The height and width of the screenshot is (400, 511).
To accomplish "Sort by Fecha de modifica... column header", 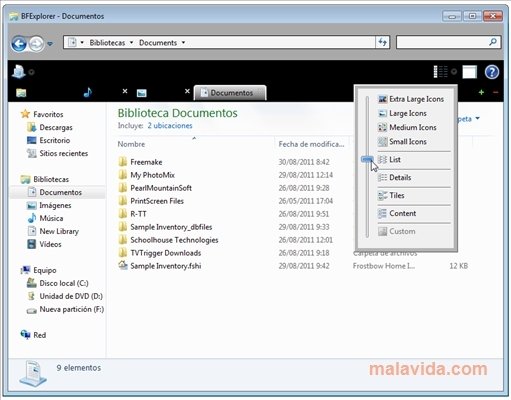I will [x=312, y=144].
